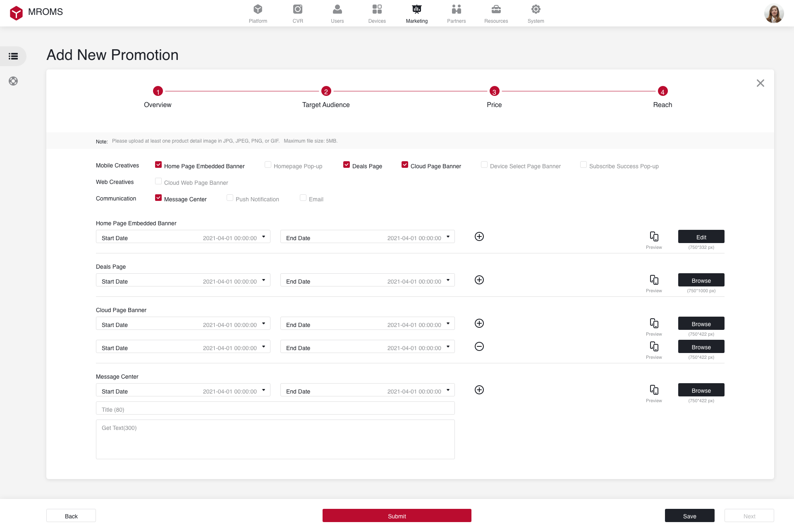The width and height of the screenshot is (794, 532).
Task: Click the Submit button
Action: click(397, 515)
